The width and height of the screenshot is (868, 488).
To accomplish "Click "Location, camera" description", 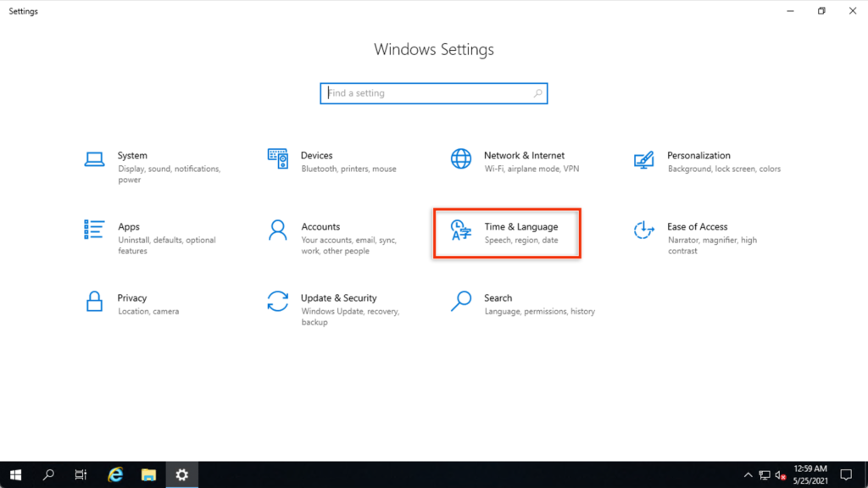I will 148,312.
